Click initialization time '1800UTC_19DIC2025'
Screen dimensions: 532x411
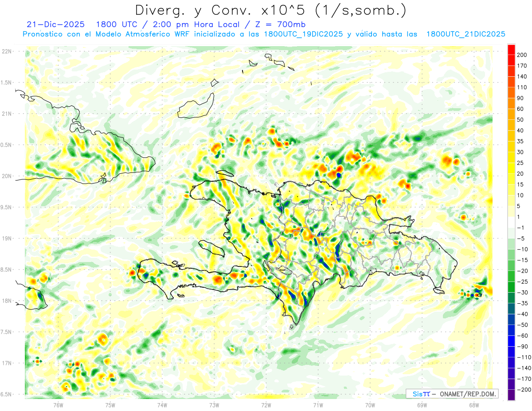tap(303, 34)
